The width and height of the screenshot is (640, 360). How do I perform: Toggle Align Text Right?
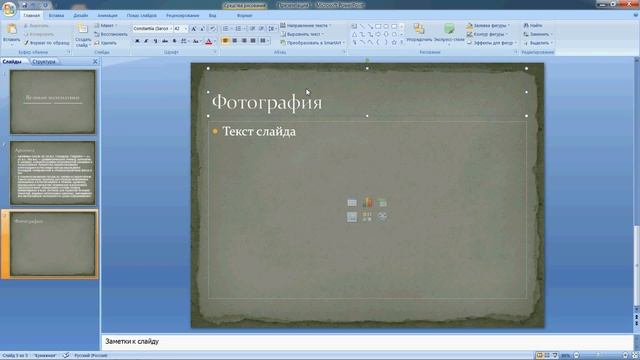click(244, 41)
